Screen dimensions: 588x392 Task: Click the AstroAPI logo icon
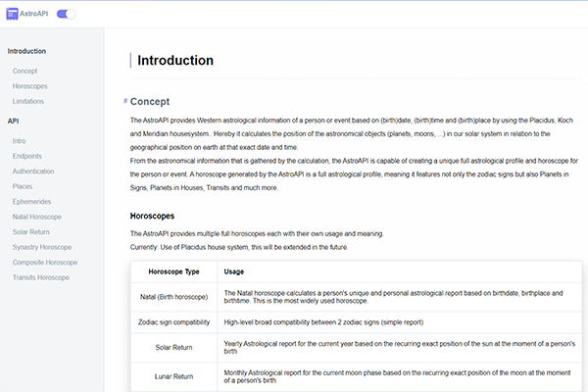[x=12, y=14]
